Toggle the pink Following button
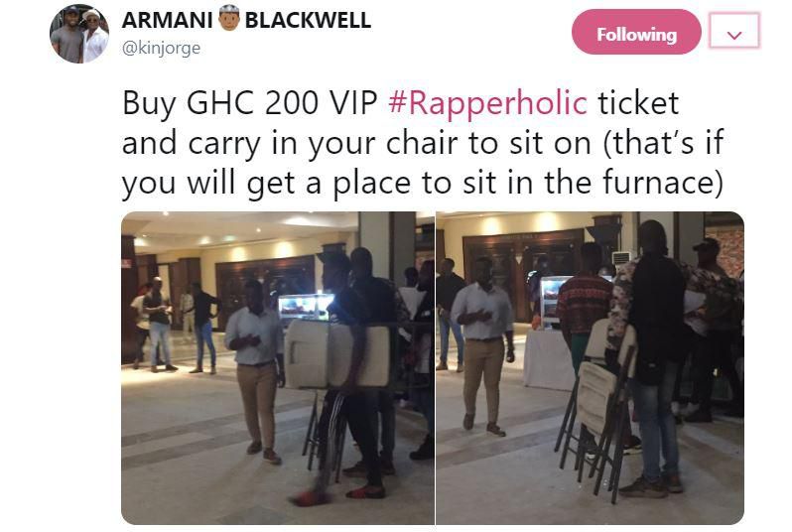 pos(636,32)
